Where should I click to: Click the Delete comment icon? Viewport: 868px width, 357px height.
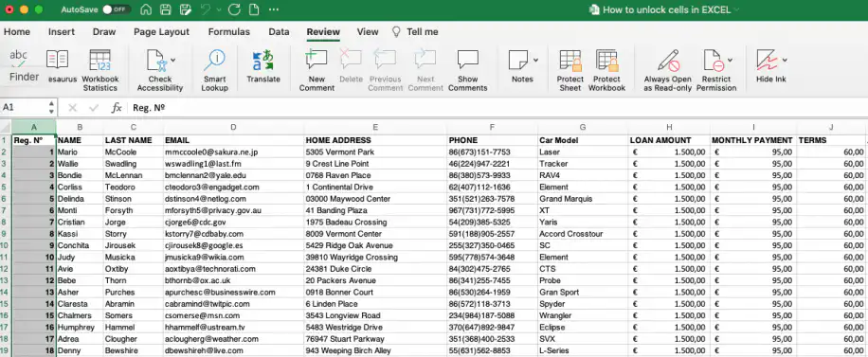pos(351,67)
